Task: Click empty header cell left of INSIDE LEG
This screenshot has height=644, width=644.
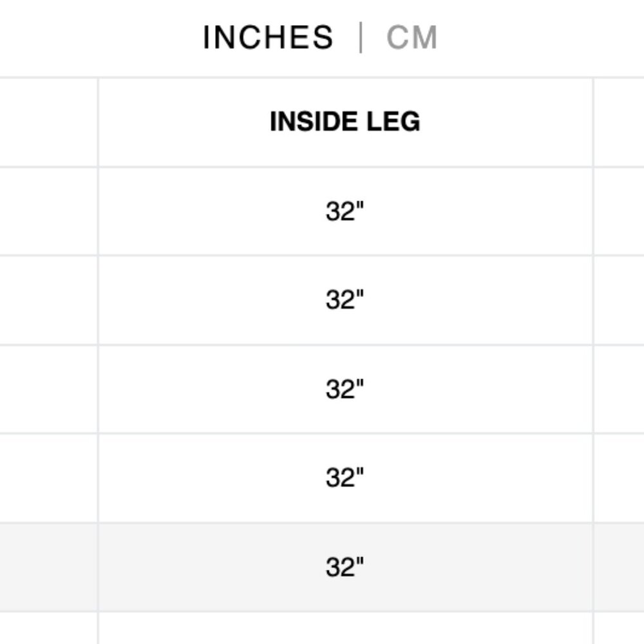Action: pos(48,122)
